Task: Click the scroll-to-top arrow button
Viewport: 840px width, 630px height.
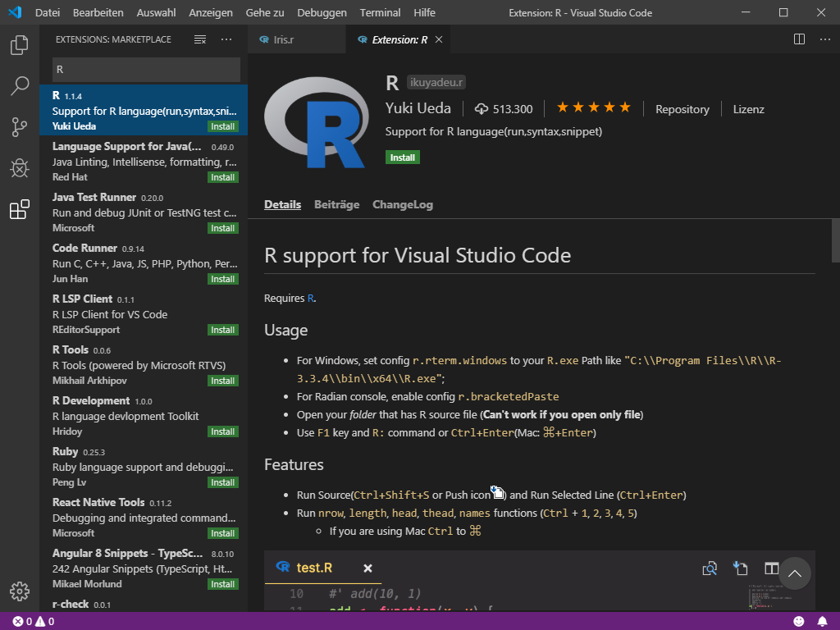Action: click(794, 573)
